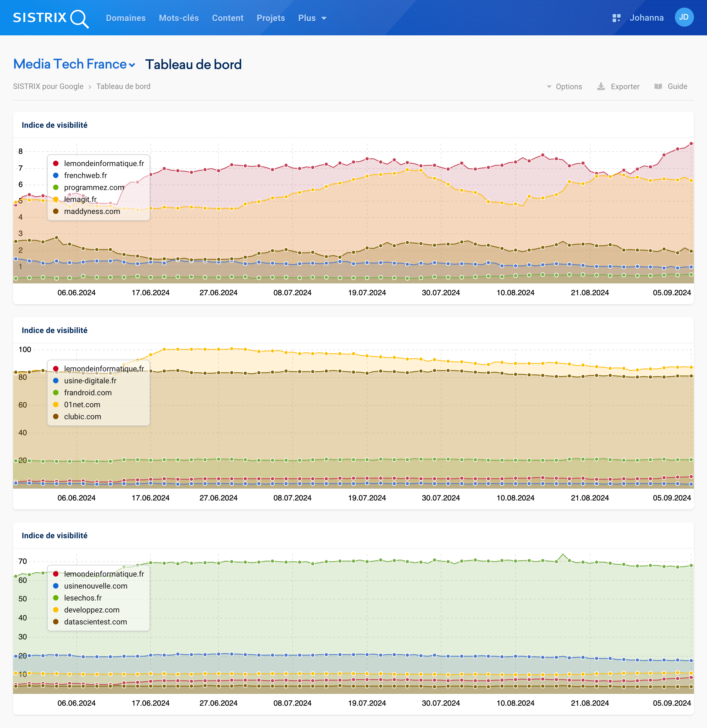Select datascientest.com in the third chart legend
The height and width of the screenshot is (728, 707).
coord(90,622)
